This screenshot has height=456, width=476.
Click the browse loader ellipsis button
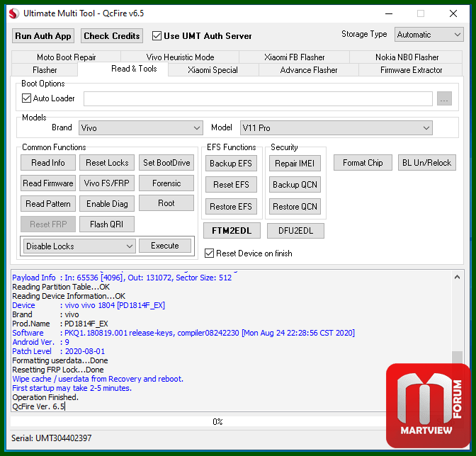pyautogui.click(x=444, y=98)
